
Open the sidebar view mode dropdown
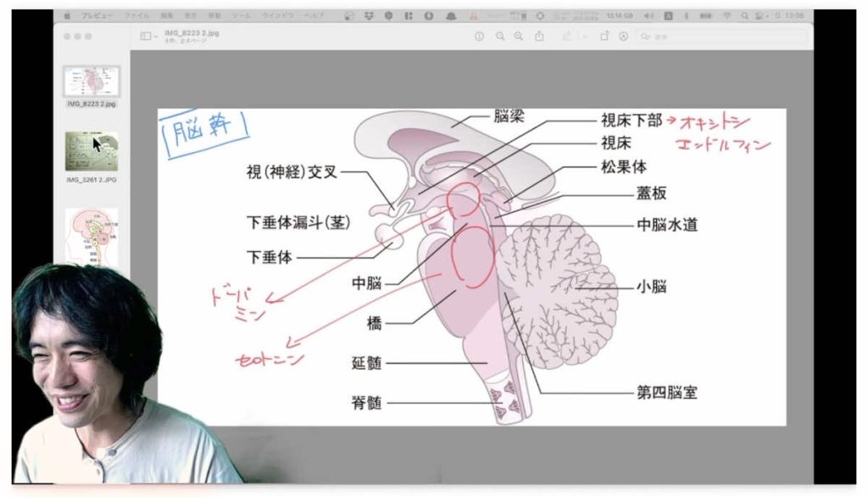(x=148, y=36)
